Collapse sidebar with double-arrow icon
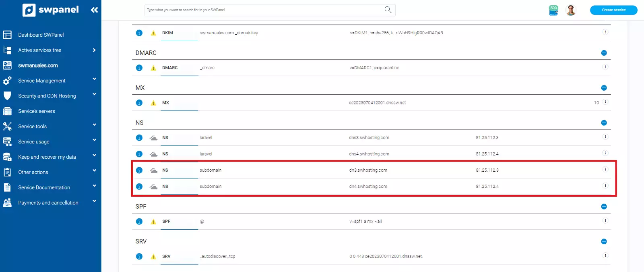The width and height of the screenshot is (644, 272). click(x=94, y=10)
